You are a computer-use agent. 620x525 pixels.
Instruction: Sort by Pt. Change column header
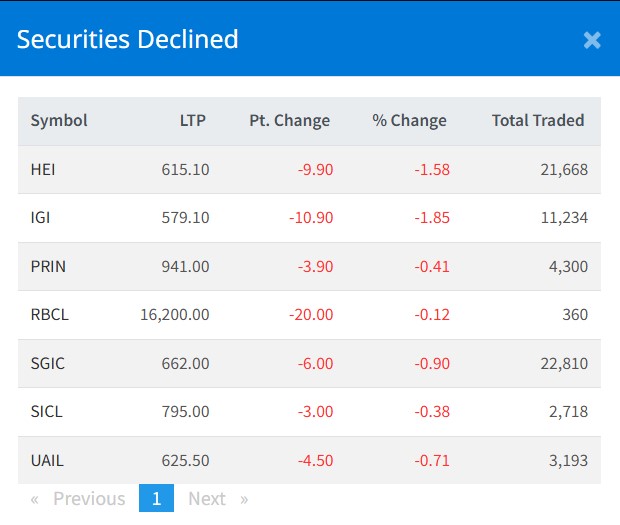(289, 121)
